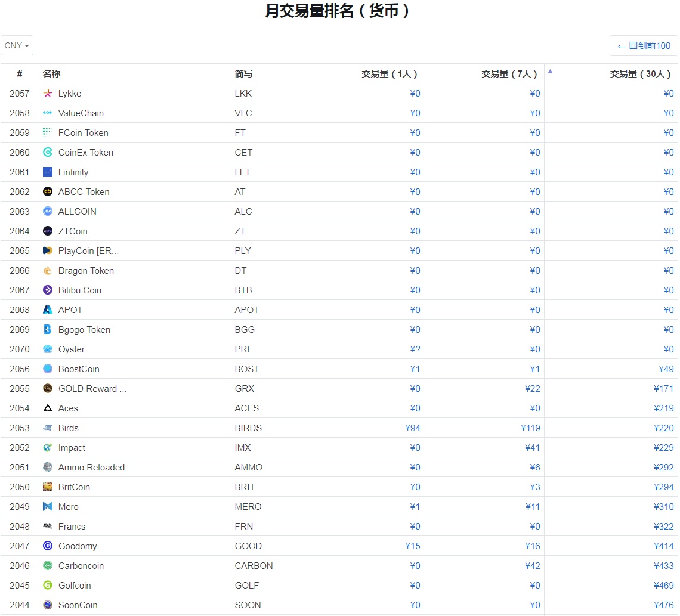This screenshot has height=616, width=680.
Task: Click the Aces triangle logo
Action: pyautogui.click(x=48, y=408)
